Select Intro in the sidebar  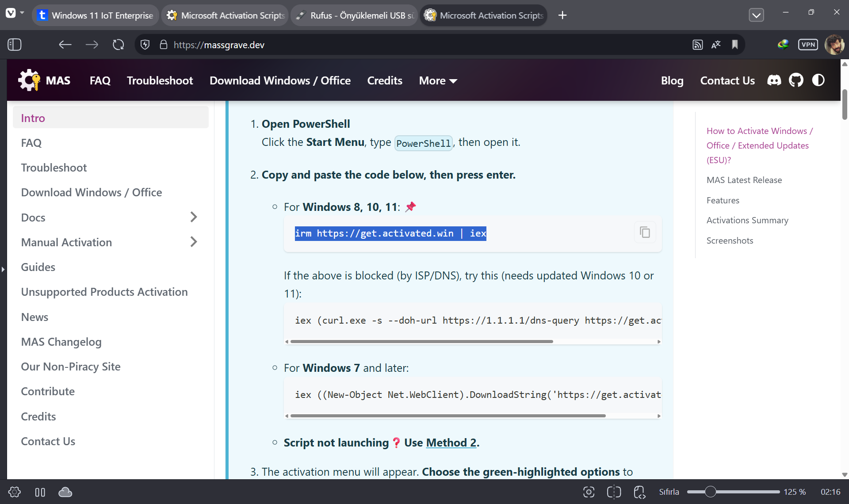[x=111, y=118]
